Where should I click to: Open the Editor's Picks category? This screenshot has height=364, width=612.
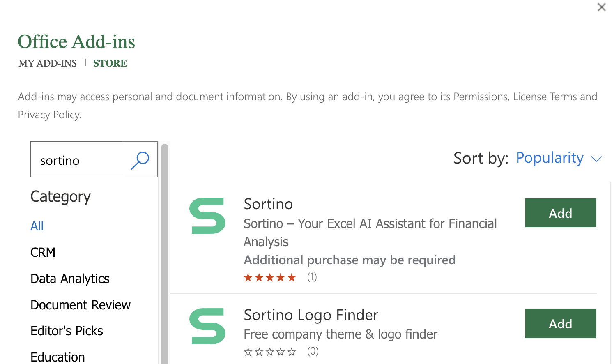tap(67, 331)
